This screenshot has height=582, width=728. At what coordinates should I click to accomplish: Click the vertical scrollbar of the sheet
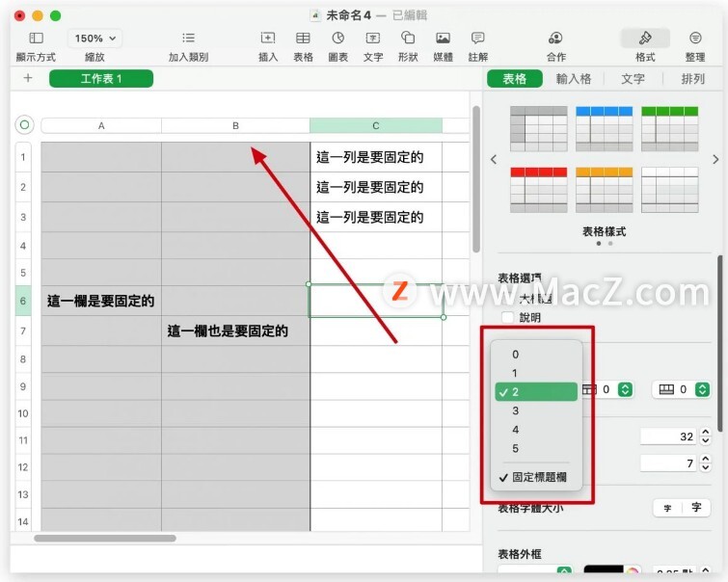pos(476,179)
